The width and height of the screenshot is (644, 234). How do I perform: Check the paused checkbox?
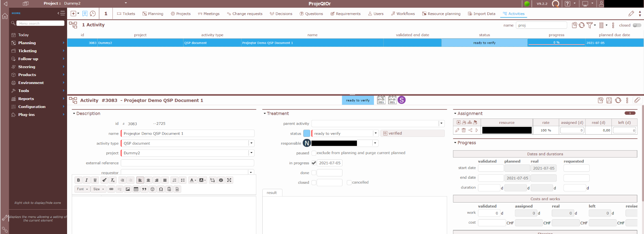tap(314, 153)
